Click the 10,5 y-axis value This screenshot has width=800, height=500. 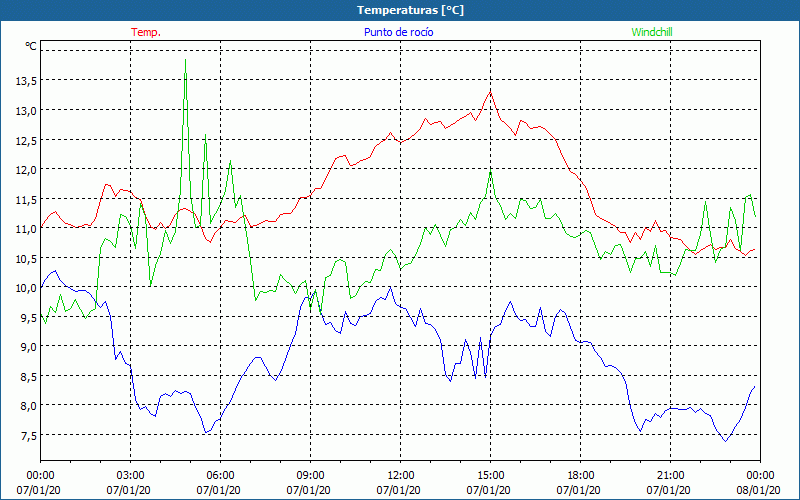(x=26, y=258)
